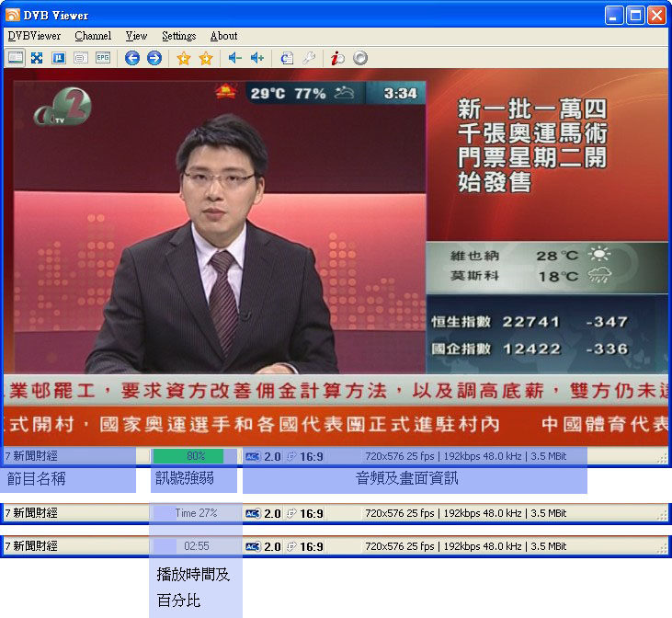This screenshot has height=618, width=672.
Task: Open the EPG program guide
Action: coord(103,58)
